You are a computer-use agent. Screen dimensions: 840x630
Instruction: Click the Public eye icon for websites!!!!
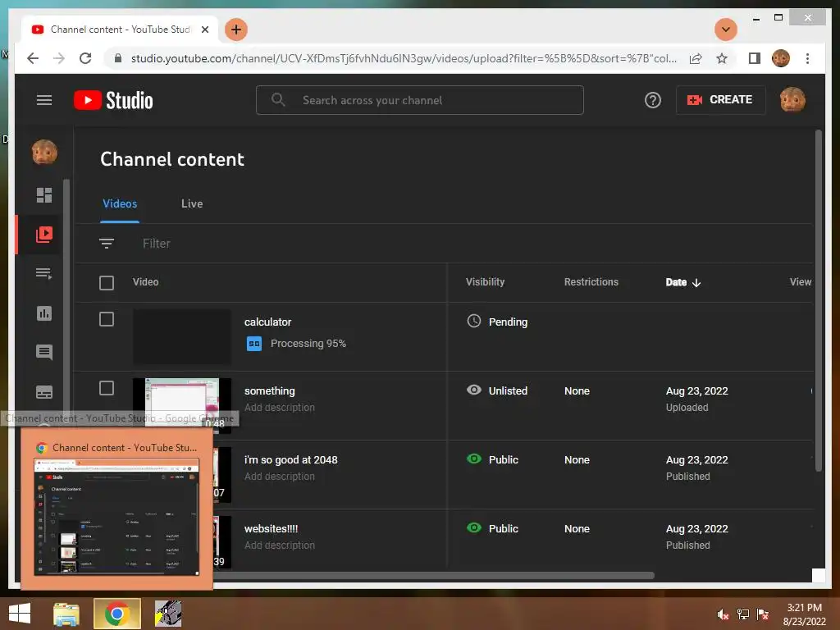(x=474, y=527)
